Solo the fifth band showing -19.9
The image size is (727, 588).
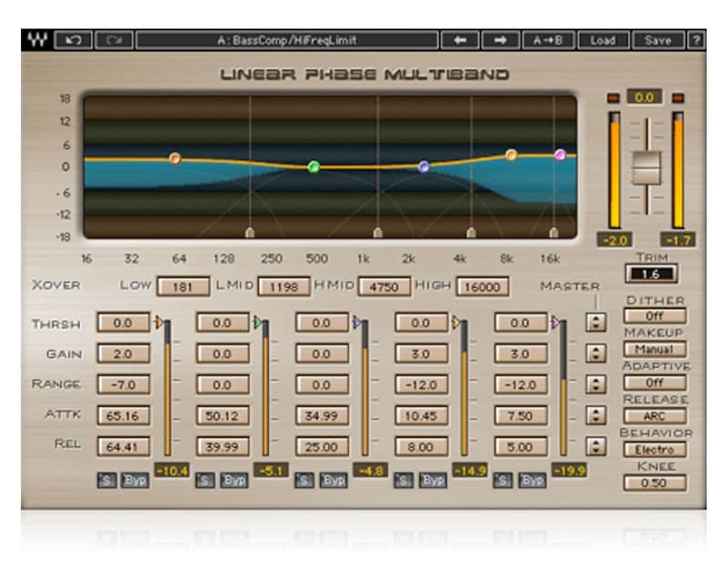point(503,481)
